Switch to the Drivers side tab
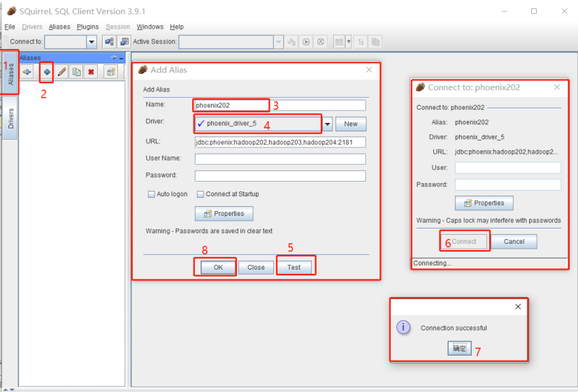Viewport: 578px width, 392px height. pyautogui.click(x=10, y=118)
